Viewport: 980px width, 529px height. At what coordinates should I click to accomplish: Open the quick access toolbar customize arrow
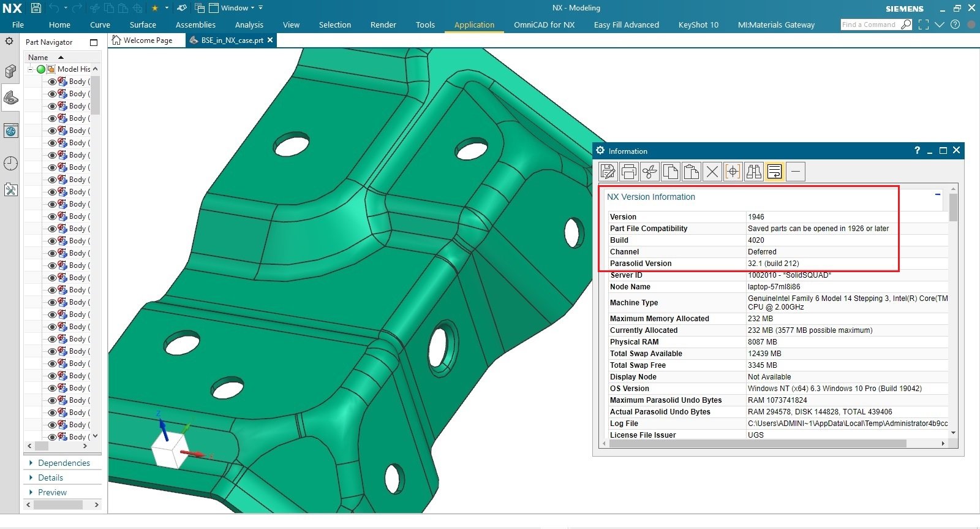(261, 8)
